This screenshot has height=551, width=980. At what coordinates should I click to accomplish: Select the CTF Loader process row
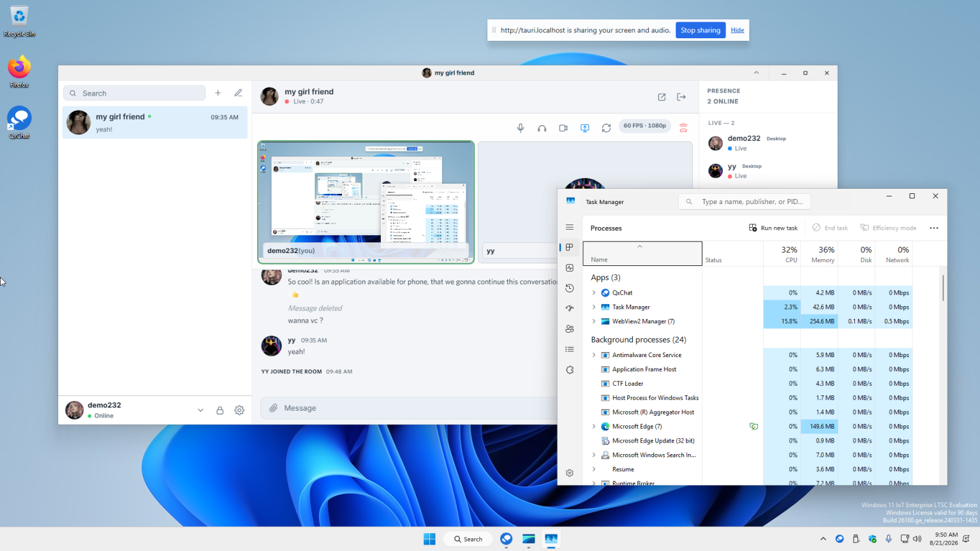[x=748, y=384]
